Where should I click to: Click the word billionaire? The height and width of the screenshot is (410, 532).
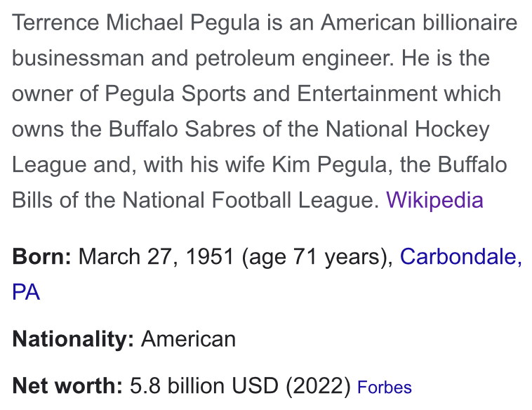coord(470,23)
